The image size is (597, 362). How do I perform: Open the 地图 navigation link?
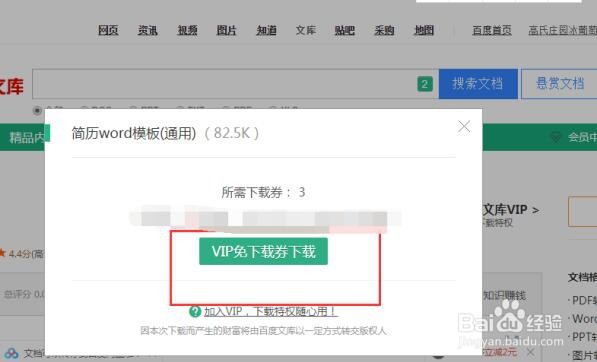click(x=424, y=30)
